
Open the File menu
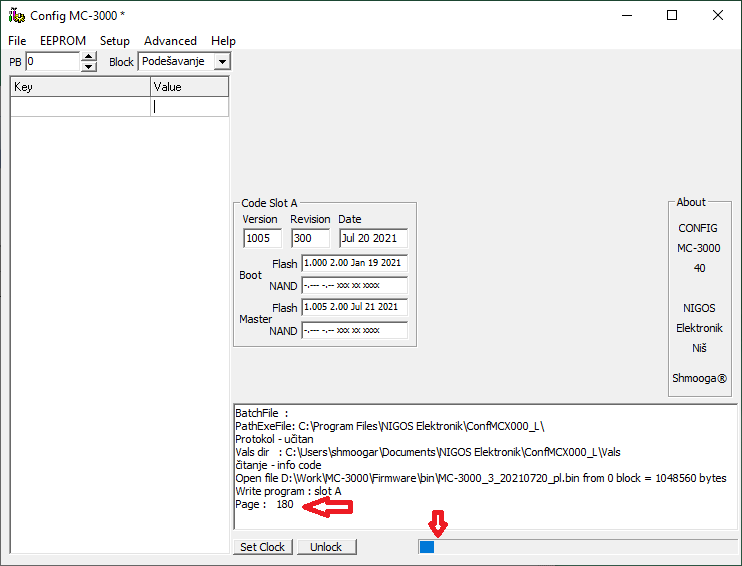coord(17,41)
